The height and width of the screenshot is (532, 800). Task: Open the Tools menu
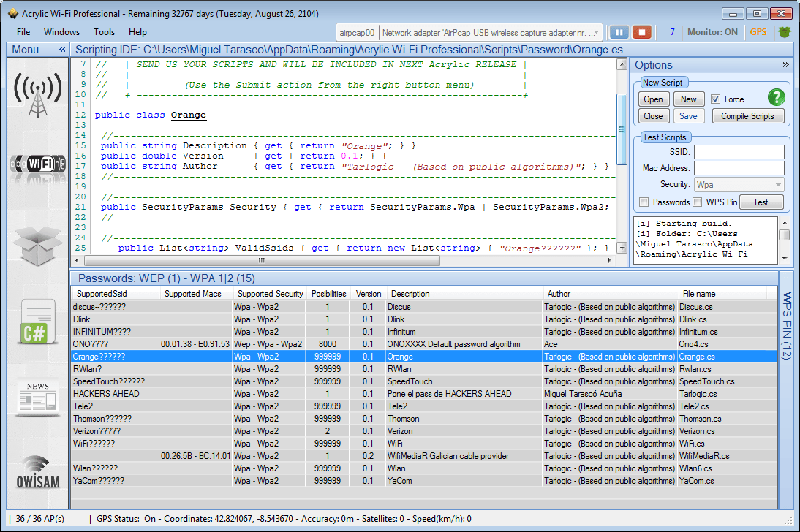104,32
